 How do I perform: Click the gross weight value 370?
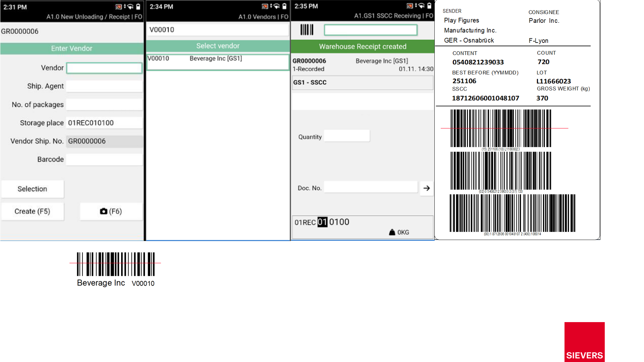click(x=542, y=98)
